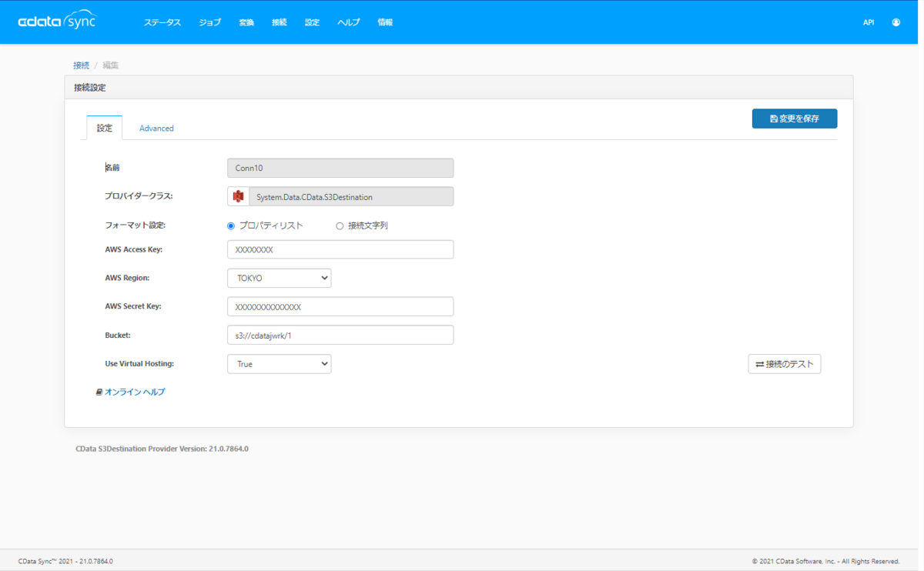
Task: Expand the Use Virtual Hosting dropdown
Action: (280, 364)
